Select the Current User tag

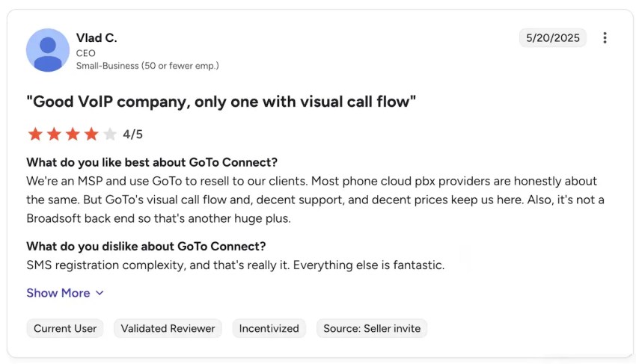(65, 328)
